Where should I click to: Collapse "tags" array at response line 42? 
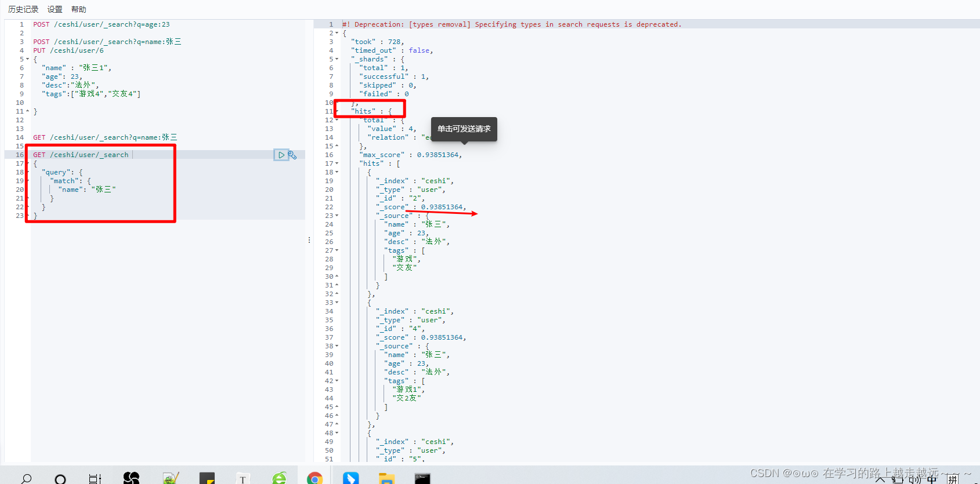click(x=337, y=381)
